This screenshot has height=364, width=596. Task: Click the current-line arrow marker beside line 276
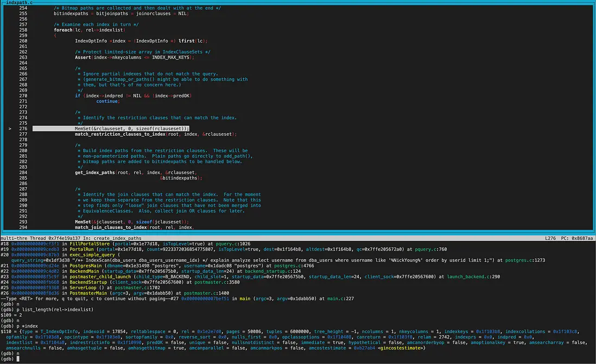11,129
